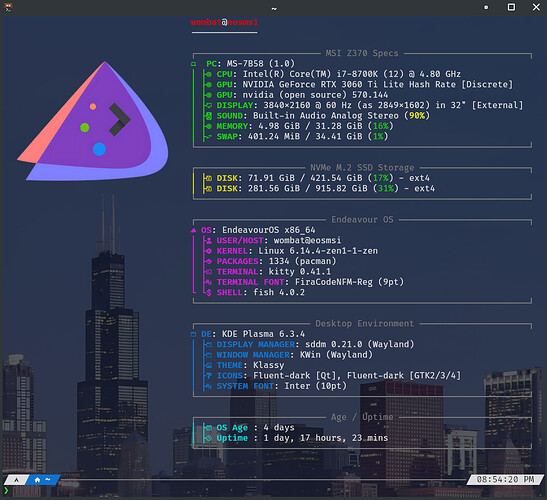Click the yellow 90% volume value
Screen dimensions: 547x500
tap(417, 116)
